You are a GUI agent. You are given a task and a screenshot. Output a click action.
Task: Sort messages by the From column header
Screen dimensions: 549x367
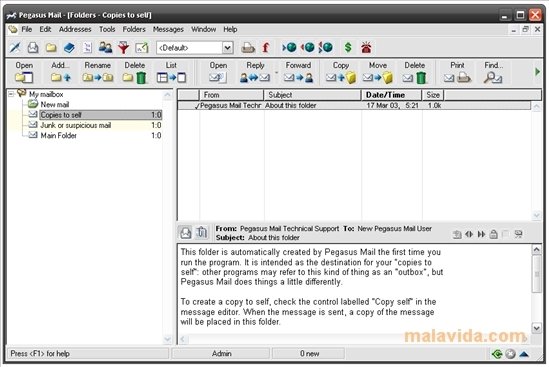(231, 95)
